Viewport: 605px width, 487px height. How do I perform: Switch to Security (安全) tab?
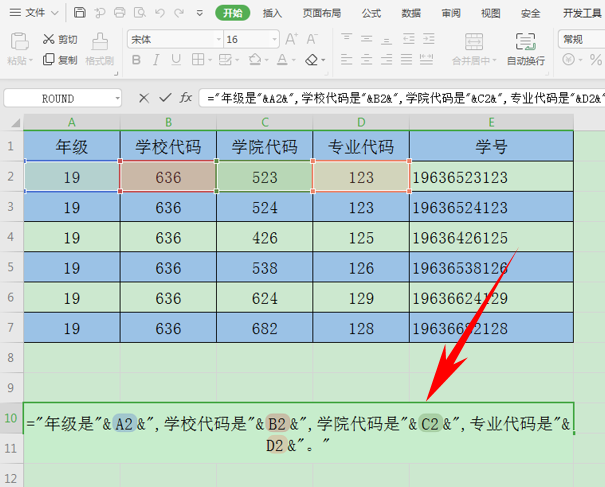pyautogui.click(x=531, y=14)
